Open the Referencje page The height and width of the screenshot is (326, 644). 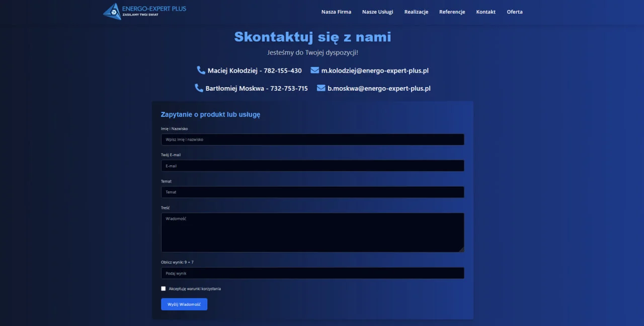pyautogui.click(x=452, y=12)
